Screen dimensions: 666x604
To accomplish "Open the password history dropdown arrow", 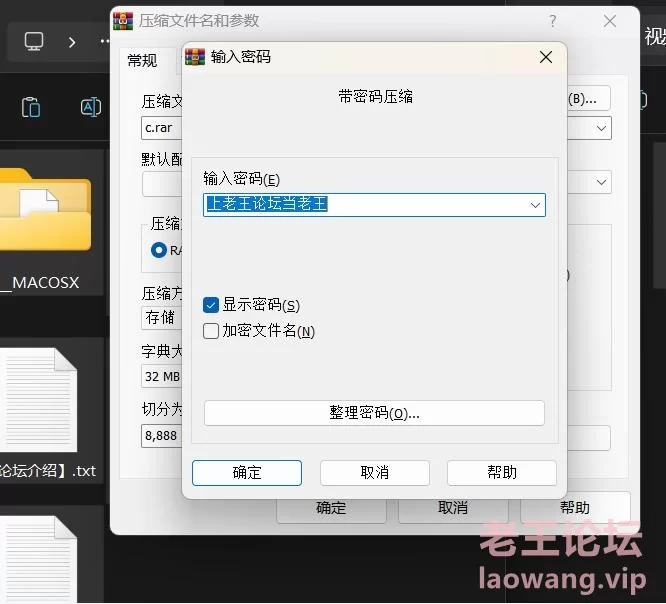I will (x=535, y=205).
